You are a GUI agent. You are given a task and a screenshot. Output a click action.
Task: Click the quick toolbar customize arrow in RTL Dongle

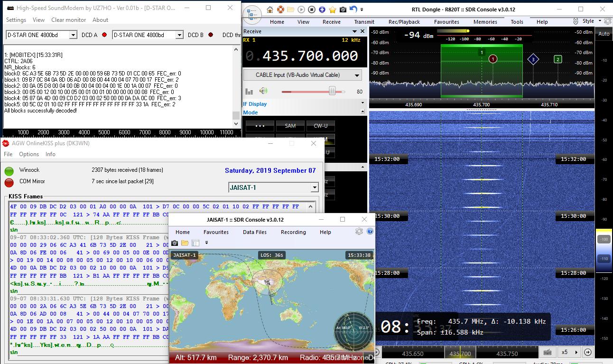[362, 9]
